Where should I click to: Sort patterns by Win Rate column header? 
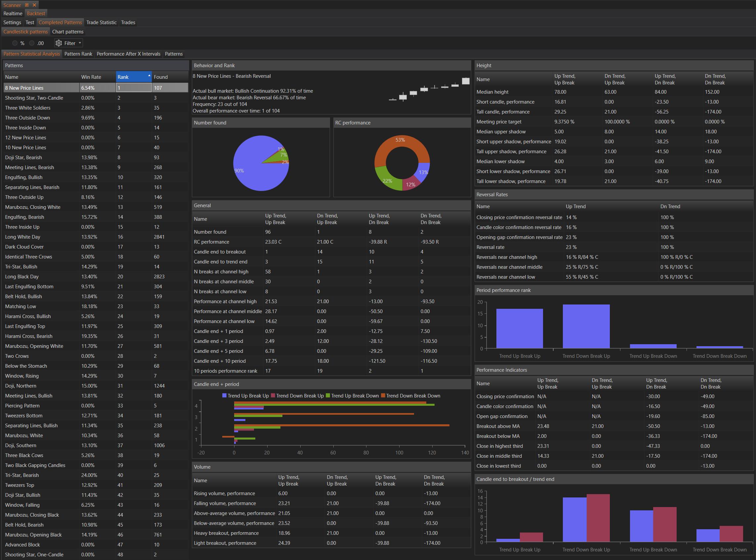pyautogui.click(x=91, y=77)
